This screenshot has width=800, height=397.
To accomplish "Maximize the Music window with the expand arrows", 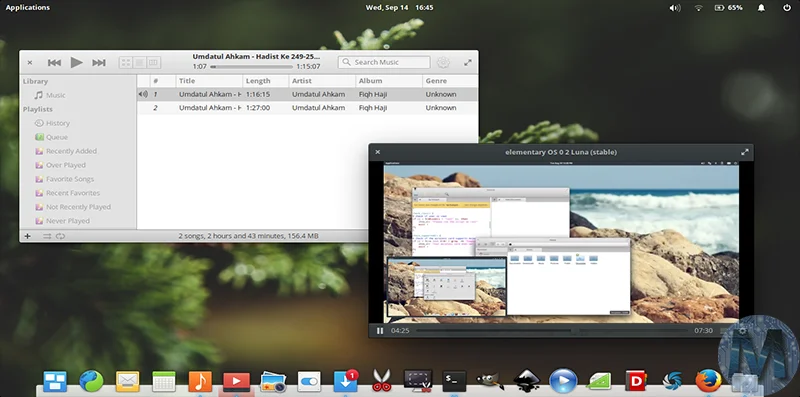I will (467, 62).
